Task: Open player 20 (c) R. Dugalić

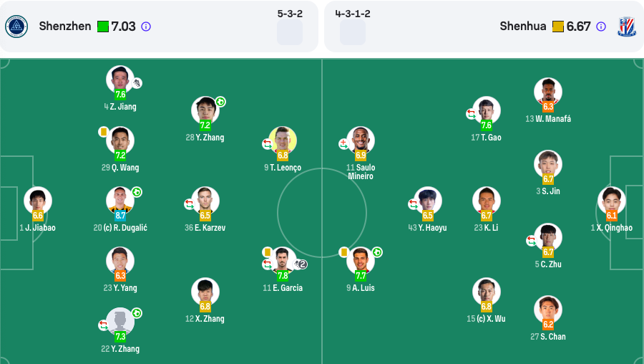Action: (120, 227)
